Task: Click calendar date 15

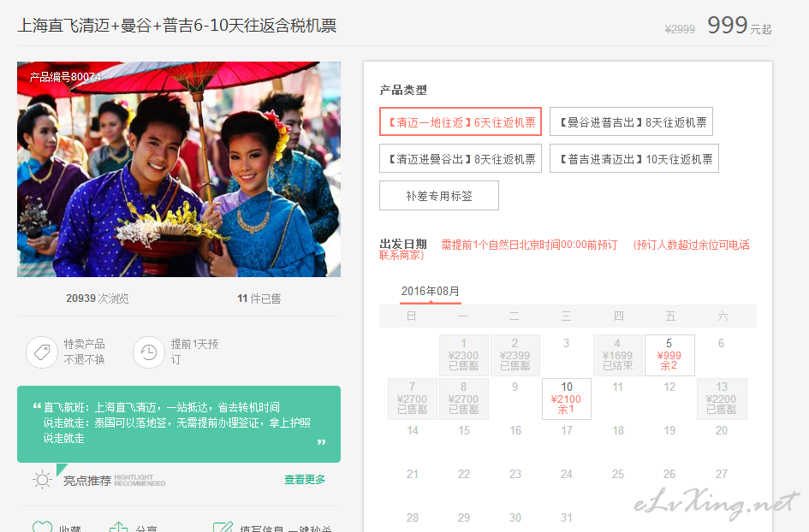Action: click(x=464, y=430)
